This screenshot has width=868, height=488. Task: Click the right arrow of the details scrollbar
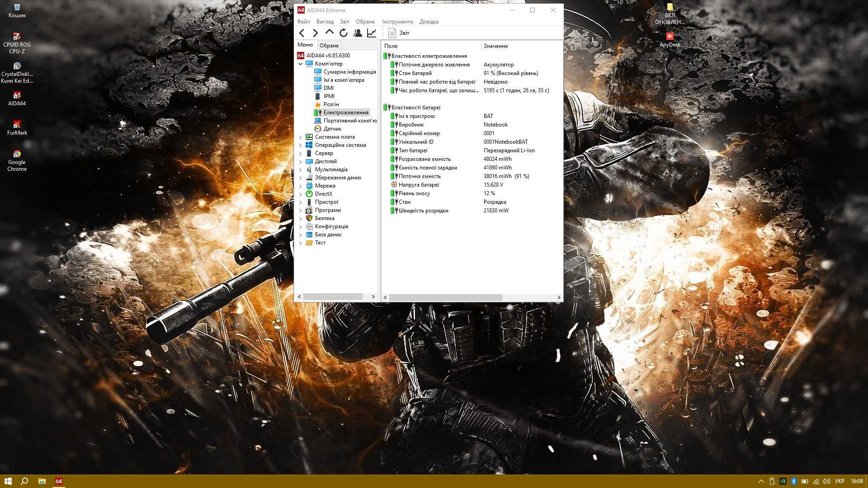point(559,297)
